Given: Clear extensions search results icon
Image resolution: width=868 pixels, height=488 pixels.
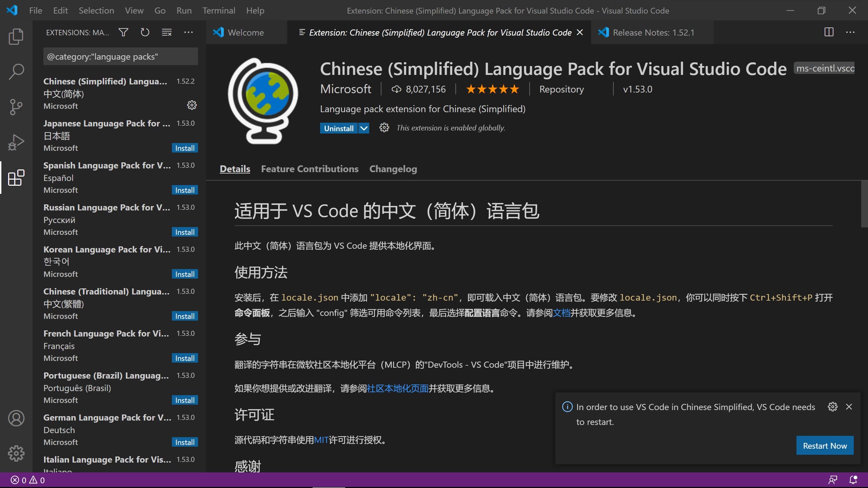Looking at the screenshot, I should click(167, 32).
